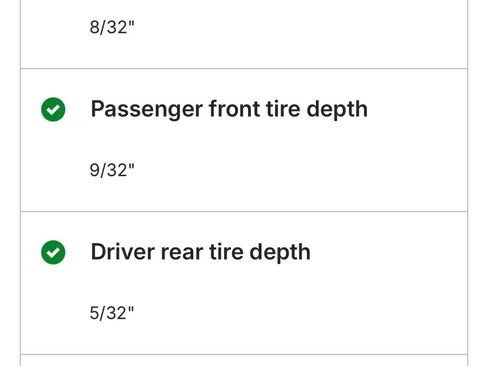Click "tire" in the Driver rear heading
The image size is (488, 366).
(226, 252)
